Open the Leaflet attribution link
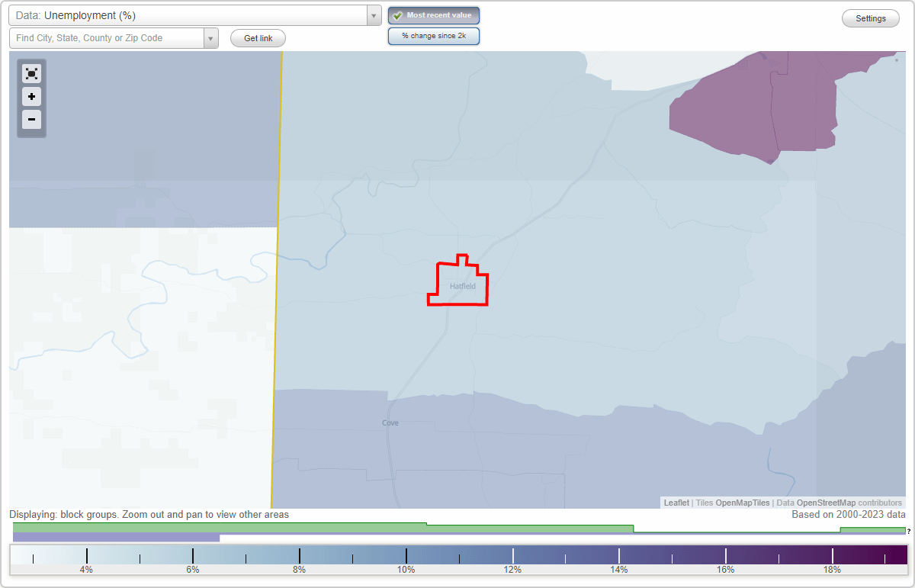The height and width of the screenshot is (588, 915). (676, 503)
